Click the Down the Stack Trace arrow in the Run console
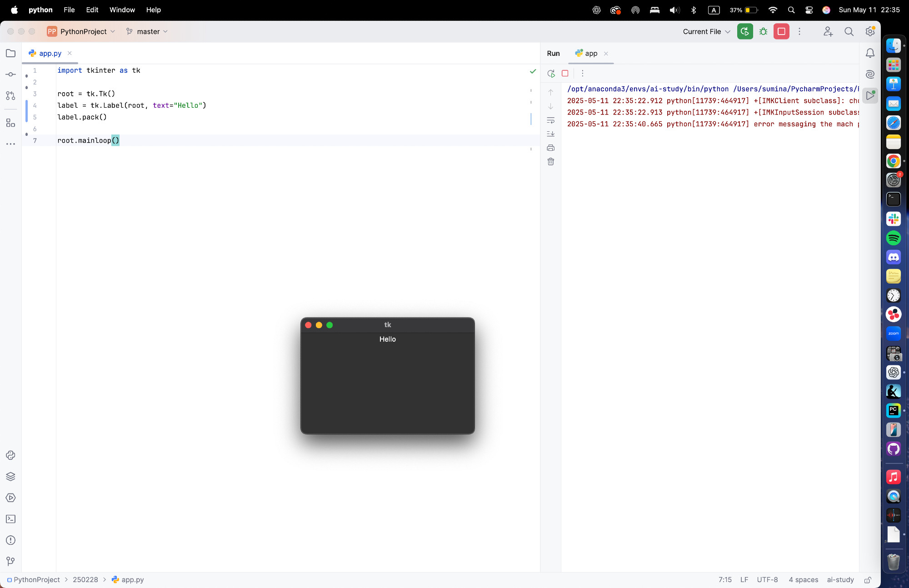The width and height of the screenshot is (909, 588). pos(550,106)
